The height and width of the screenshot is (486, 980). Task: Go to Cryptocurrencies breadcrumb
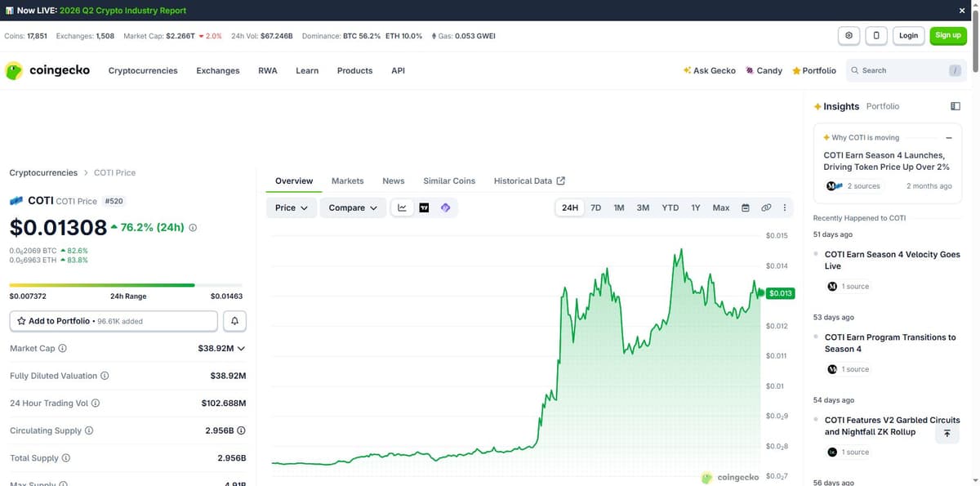(43, 172)
